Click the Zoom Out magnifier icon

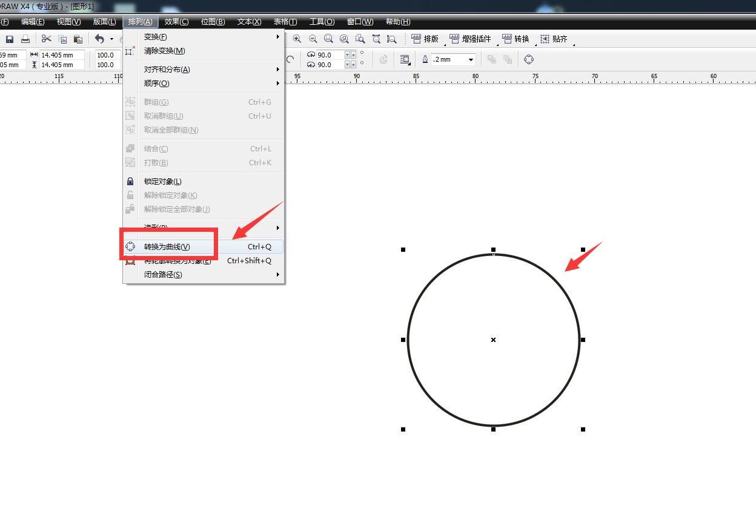(313, 39)
